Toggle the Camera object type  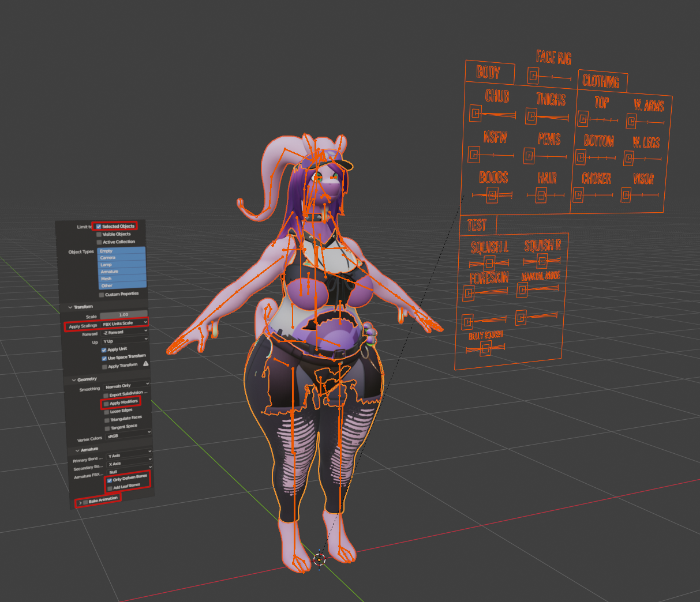(122, 257)
